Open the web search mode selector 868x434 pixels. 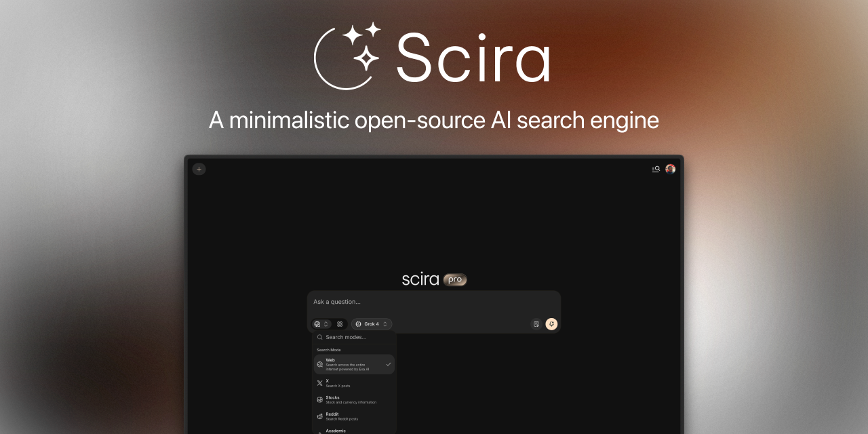pyautogui.click(x=321, y=324)
